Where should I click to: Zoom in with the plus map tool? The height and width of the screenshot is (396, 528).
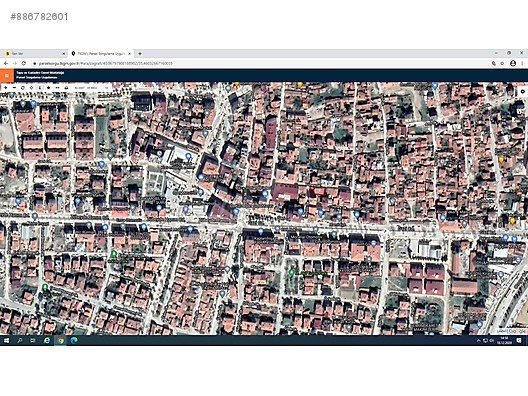tap(6, 88)
